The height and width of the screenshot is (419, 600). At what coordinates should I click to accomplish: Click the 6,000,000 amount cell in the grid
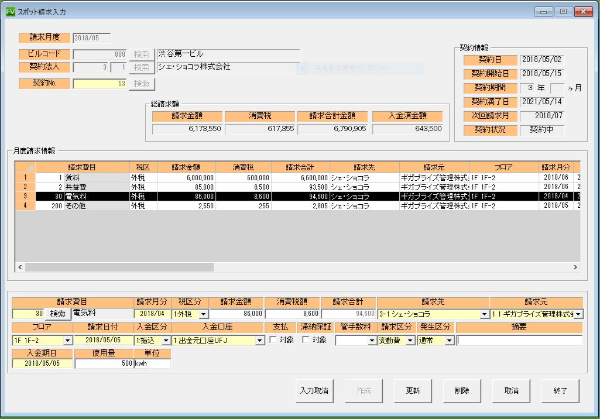tap(186, 178)
